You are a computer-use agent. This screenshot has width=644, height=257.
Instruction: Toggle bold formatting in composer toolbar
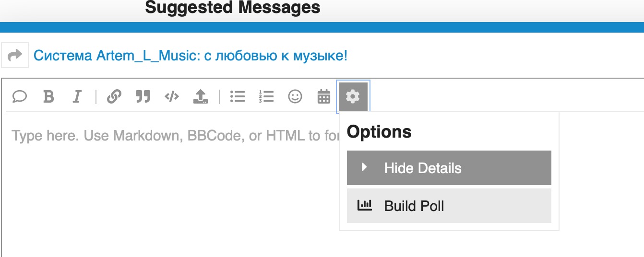point(48,97)
